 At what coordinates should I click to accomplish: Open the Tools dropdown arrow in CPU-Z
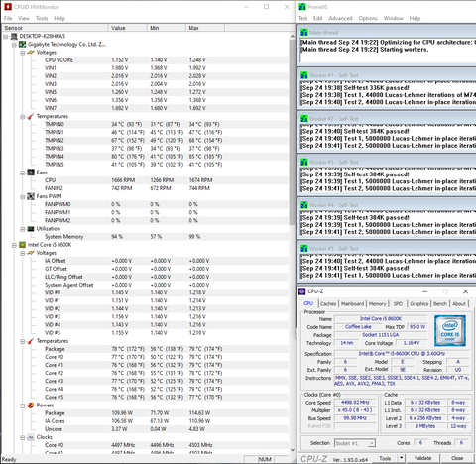[401, 458]
